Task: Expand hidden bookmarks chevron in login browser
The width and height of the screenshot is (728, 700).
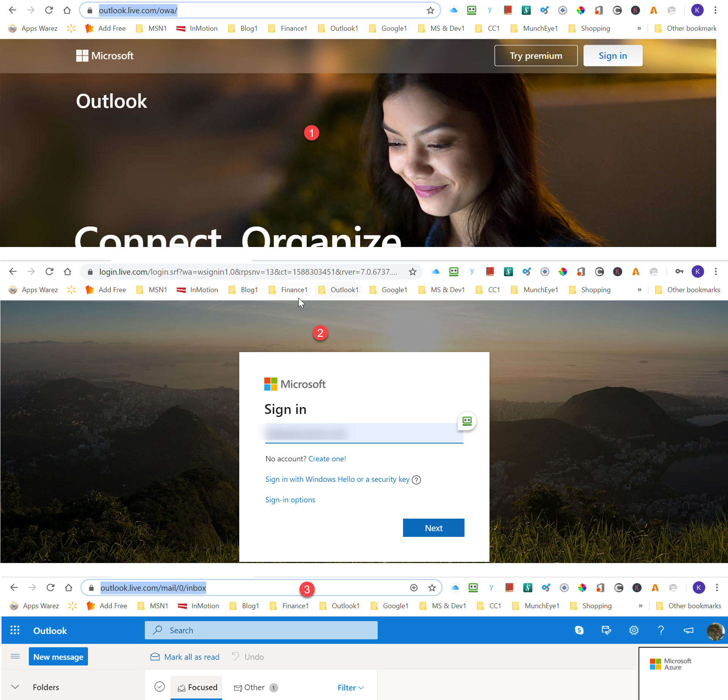Action: (x=640, y=290)
